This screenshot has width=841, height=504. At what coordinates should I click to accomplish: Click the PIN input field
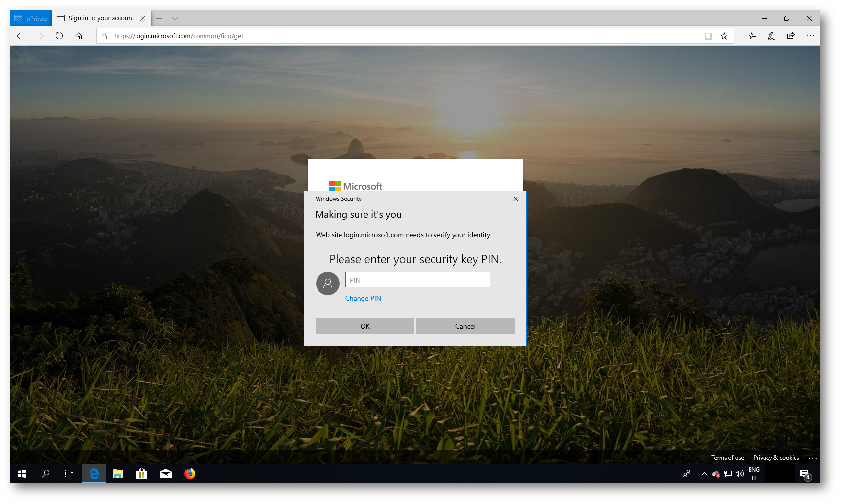click(x=417, y=280)
